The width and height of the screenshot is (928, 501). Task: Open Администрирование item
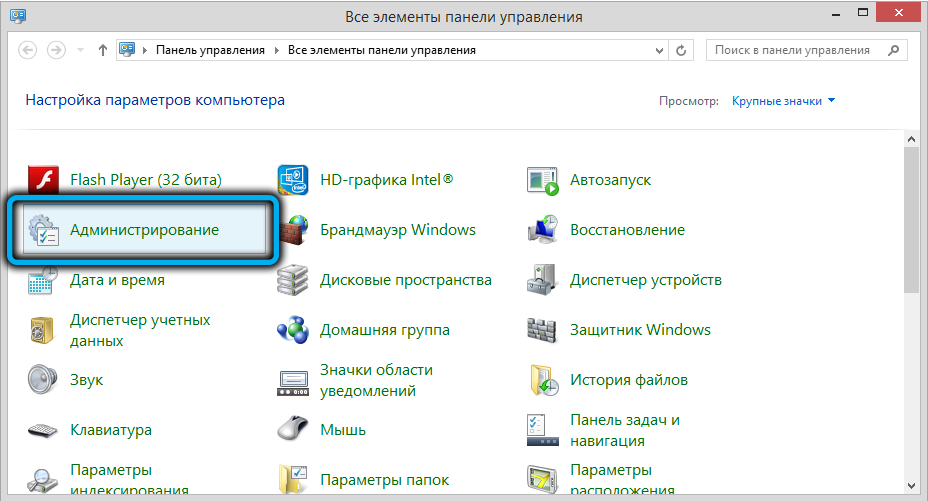coord(144,230)
